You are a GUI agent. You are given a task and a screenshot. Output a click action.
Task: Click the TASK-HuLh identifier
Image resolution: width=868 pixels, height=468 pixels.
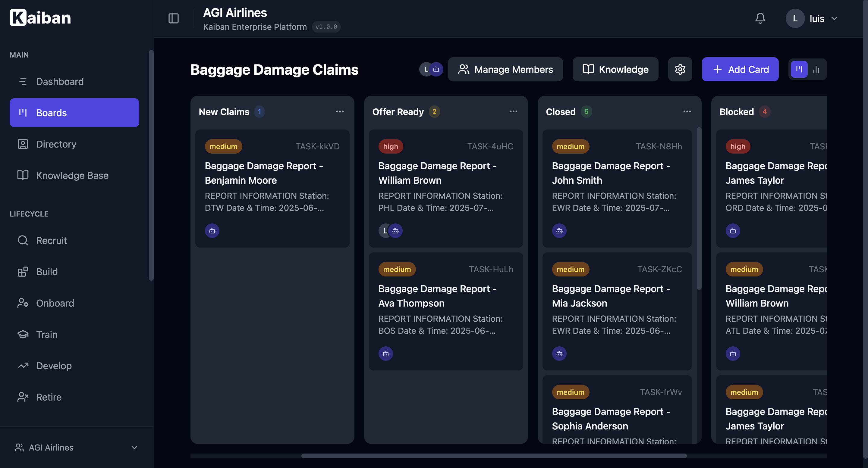click(491, 269)
